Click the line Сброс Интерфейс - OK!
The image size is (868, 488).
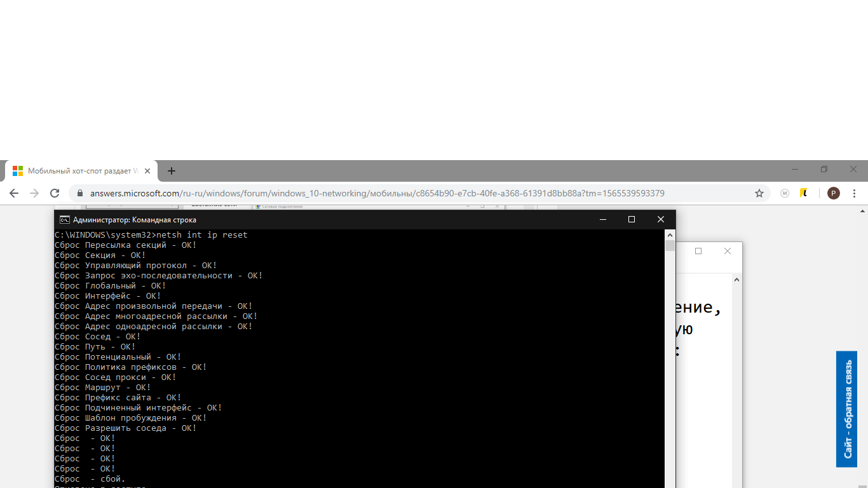pos(108,296)
